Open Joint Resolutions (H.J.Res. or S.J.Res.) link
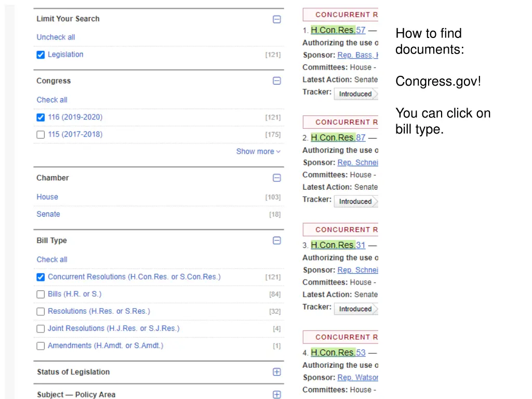This screenshot has width=532, height=399. tap(114, 328)
